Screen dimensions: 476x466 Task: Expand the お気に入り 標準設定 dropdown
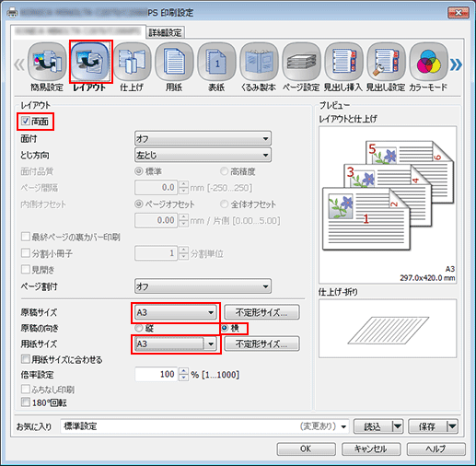(343, 426)
